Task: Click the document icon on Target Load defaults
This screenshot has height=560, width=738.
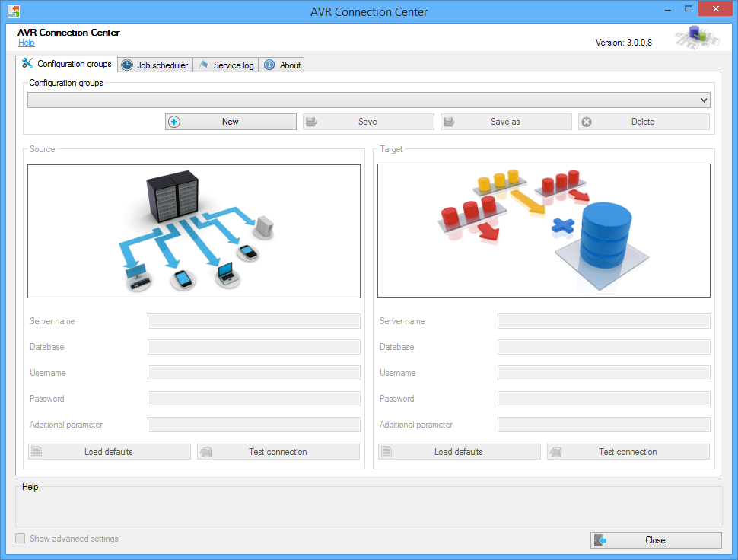Action: pyautogui.click(x=386, y=452)
